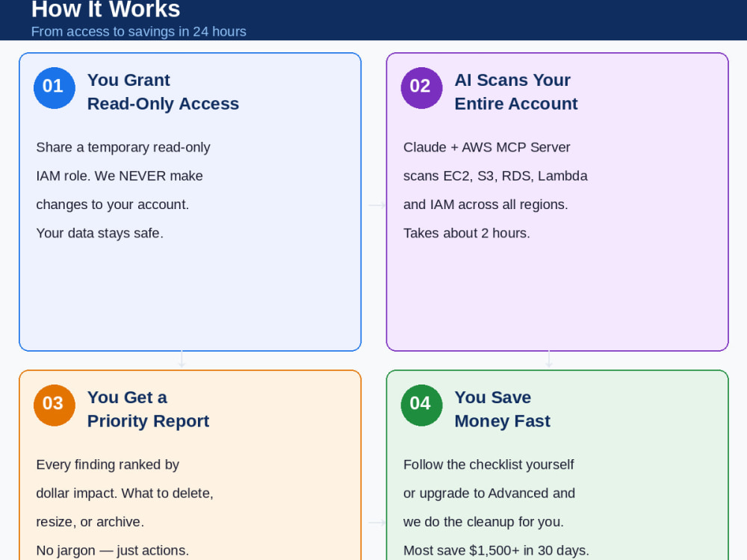
Task: Click line 'or upgrade to Advanced and'
Action: click(489, 494)
